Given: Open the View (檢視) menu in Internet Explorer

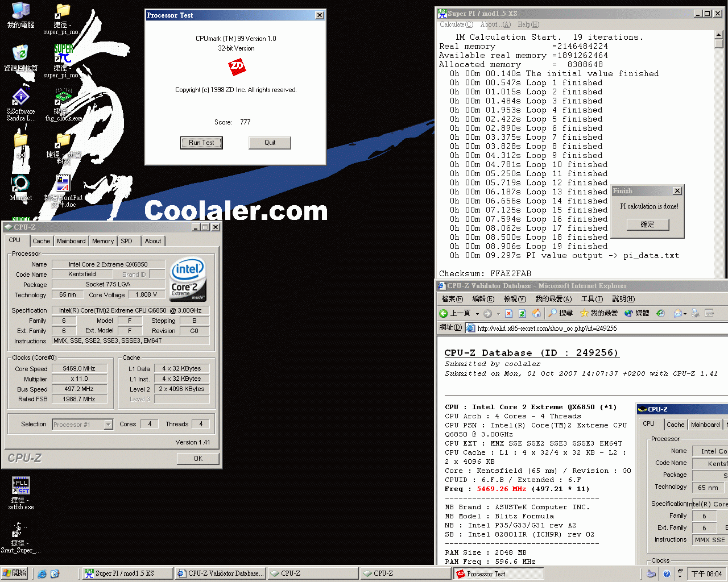Looking at the screenshot, I should [x=515, y=299].
